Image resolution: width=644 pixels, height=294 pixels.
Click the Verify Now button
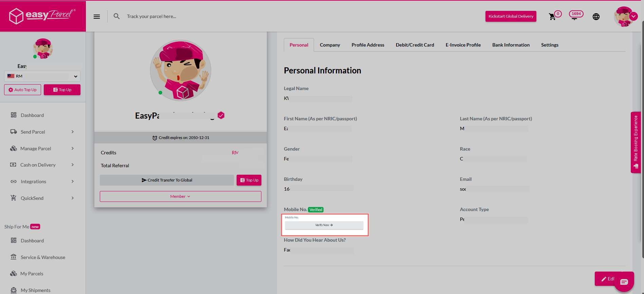coord(324,225)
